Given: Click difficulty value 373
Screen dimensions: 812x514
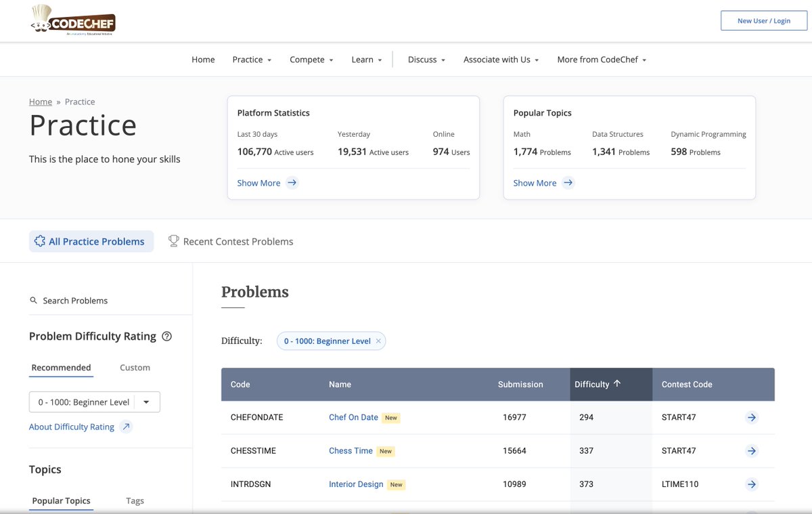Looking at the screenshot, I should 586,484.
